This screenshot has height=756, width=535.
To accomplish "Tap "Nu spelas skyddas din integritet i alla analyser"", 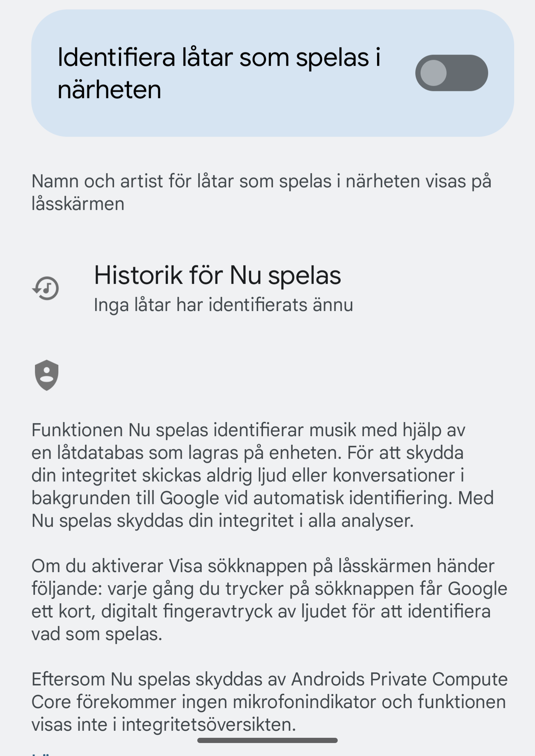I will [222, 521].
